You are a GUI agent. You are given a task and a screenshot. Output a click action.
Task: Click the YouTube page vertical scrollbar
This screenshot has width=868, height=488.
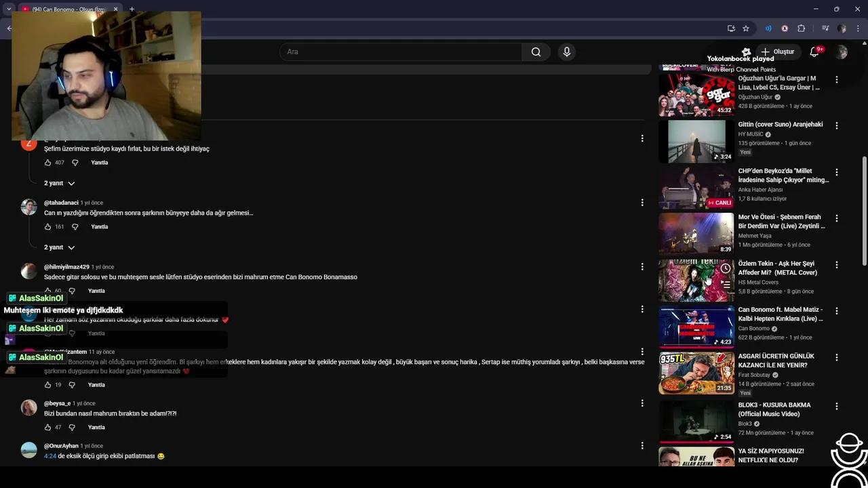864,210
